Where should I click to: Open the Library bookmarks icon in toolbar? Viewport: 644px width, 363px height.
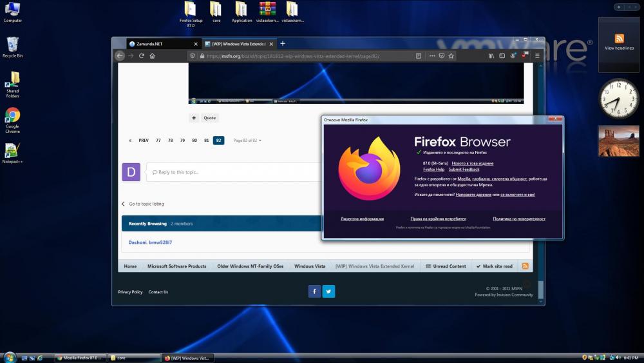[491, 56]
